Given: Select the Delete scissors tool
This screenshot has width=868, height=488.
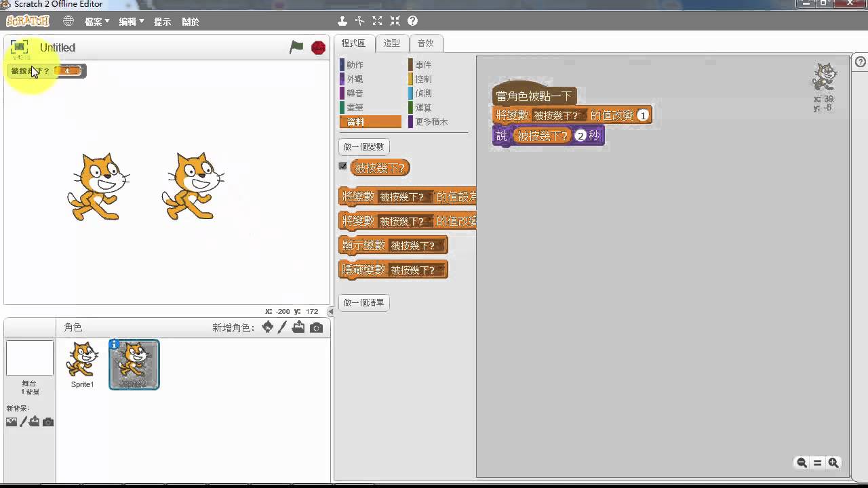Looking at the screenshot, I should point(360,21).
